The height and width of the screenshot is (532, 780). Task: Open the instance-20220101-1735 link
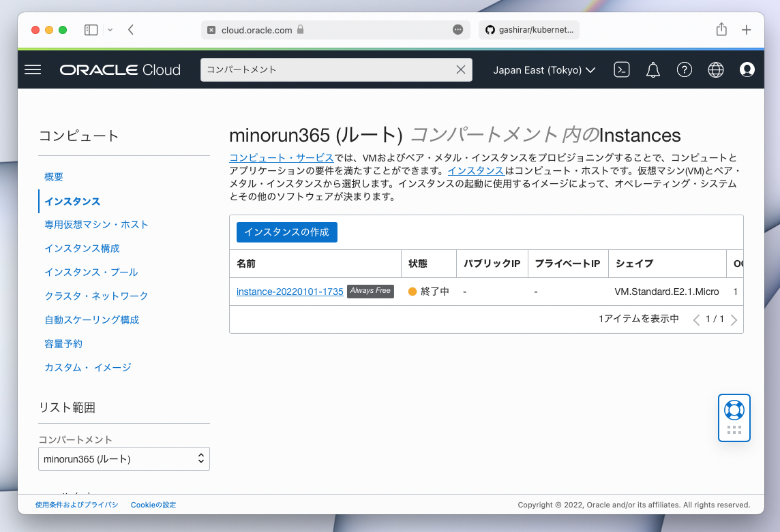pos(289,291)
